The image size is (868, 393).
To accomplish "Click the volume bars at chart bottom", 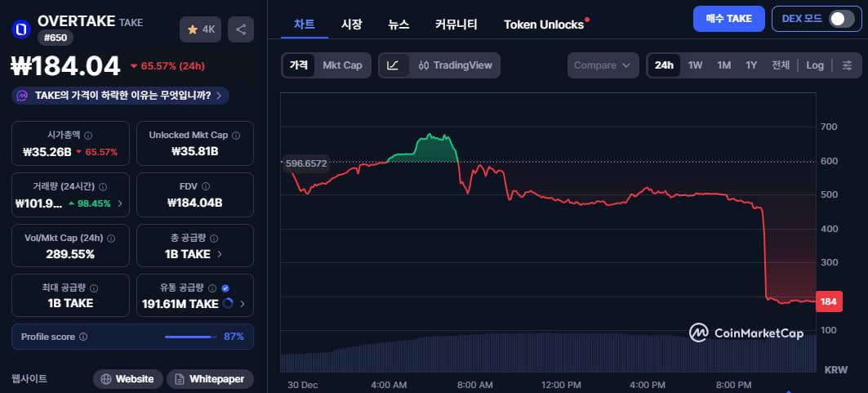I will coord(548,353).
